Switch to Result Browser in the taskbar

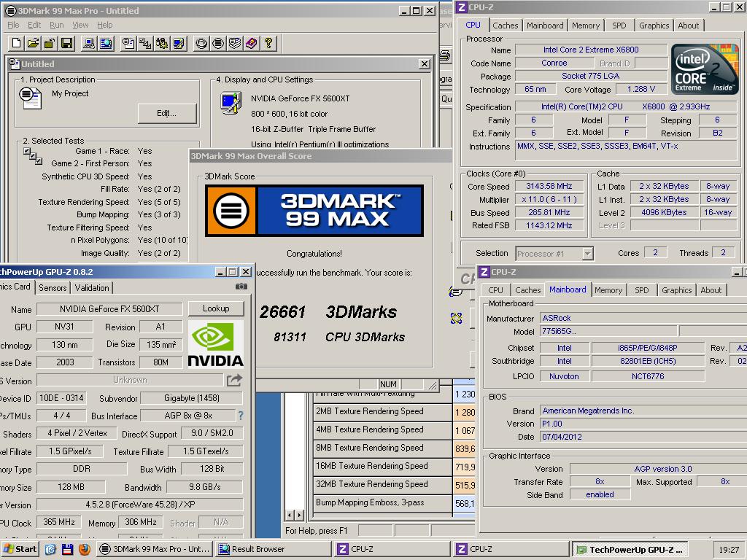click(273, 549)
